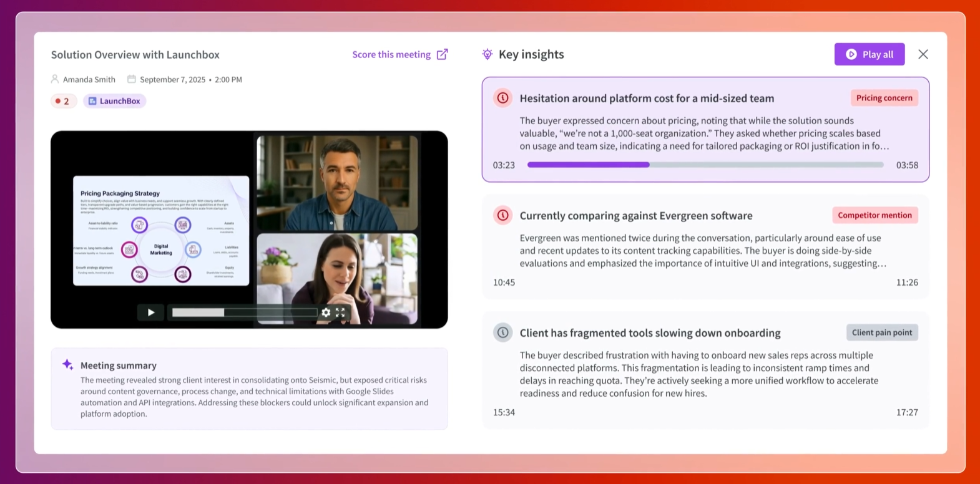Click the red dot badge showing 2
This screenshot has width=980, height=484.
[63, 101]
